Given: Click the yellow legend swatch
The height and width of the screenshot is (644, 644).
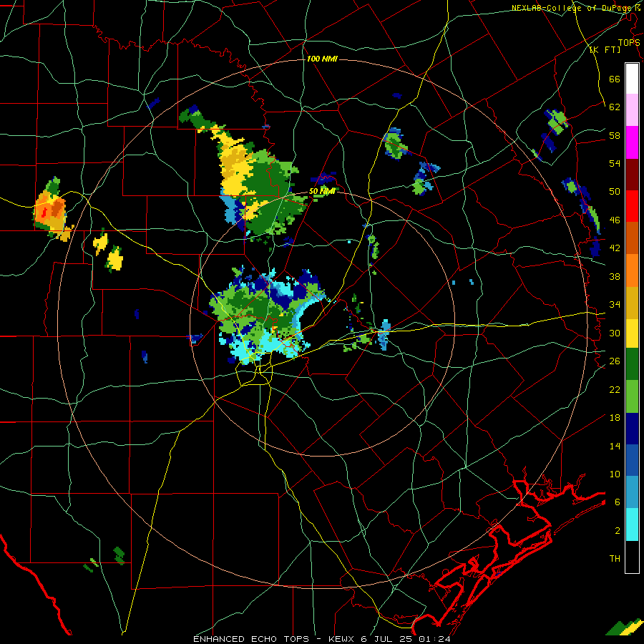Looking at the screenshot, I should pyautogui.click(x=632, y=333).
